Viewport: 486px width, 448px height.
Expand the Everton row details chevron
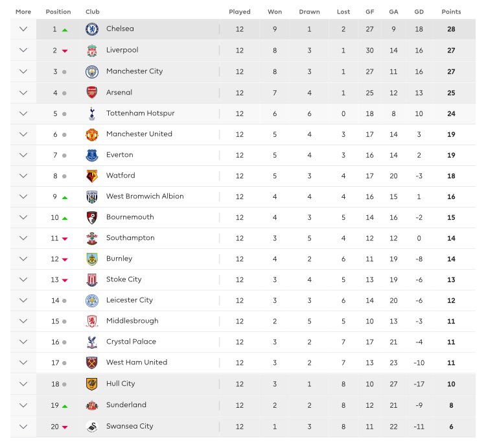(x=23, y=155)
